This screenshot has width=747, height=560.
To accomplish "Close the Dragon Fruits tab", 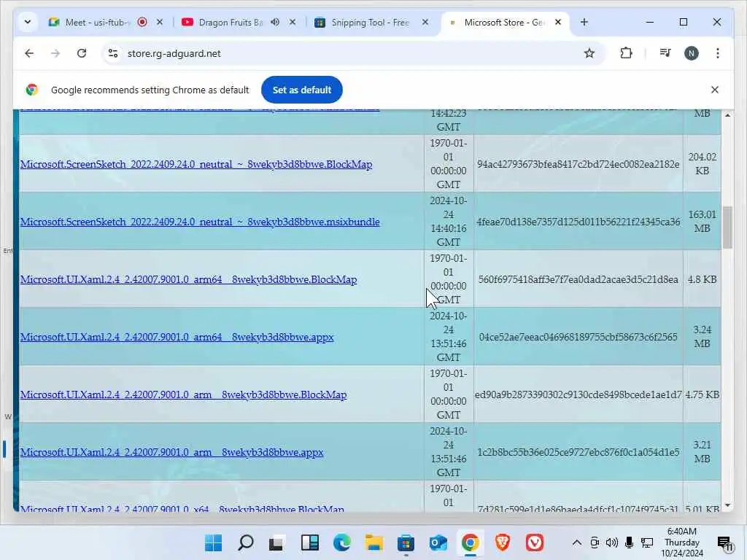I will 293,22.
